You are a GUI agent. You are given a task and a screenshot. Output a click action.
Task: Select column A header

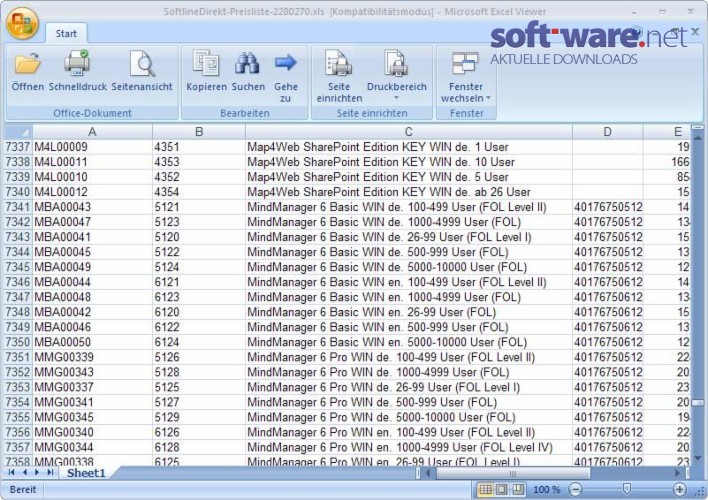click(92, 131)
